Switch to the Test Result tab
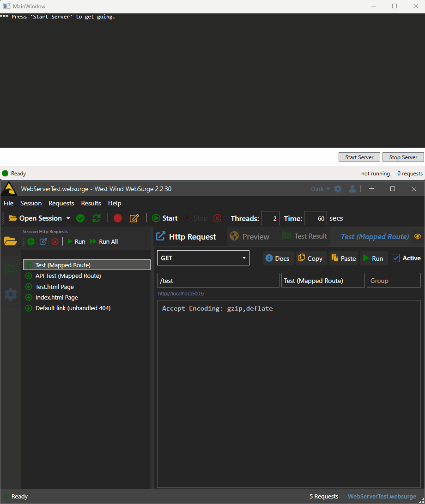Image resolution: width=425 pixels, height=504 pixels. coord(304,237)
